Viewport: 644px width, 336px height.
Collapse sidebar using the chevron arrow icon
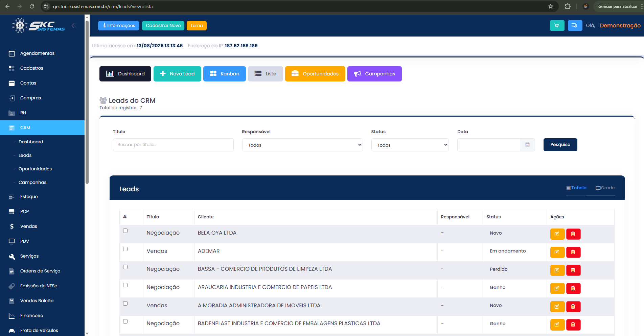point(74,26)
